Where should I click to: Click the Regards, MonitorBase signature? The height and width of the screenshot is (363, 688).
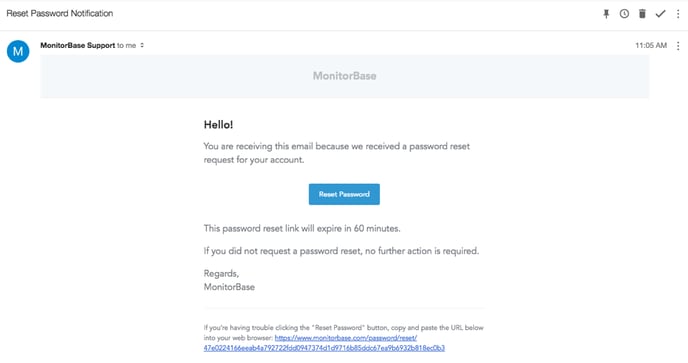click(229, 280)
